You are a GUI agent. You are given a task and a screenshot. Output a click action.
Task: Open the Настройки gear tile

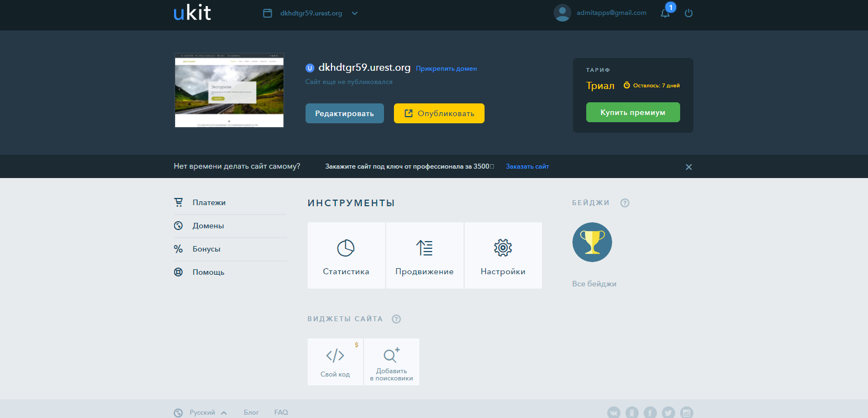tap(503, 255)
